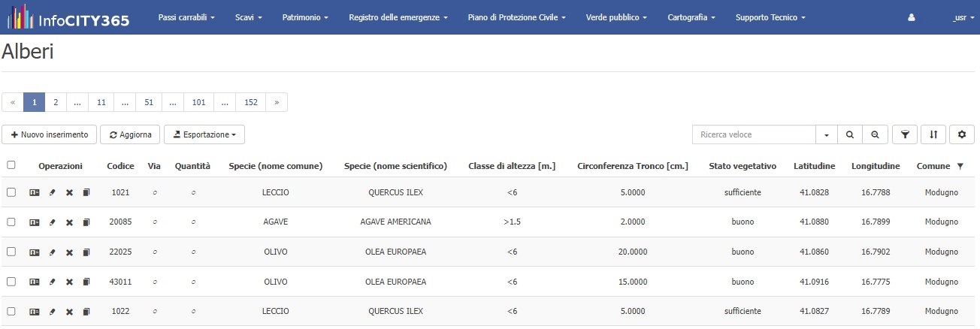The height and width of the screenshot is (329, 980).
Task: Open the sort order button
Action: [933, 134]
